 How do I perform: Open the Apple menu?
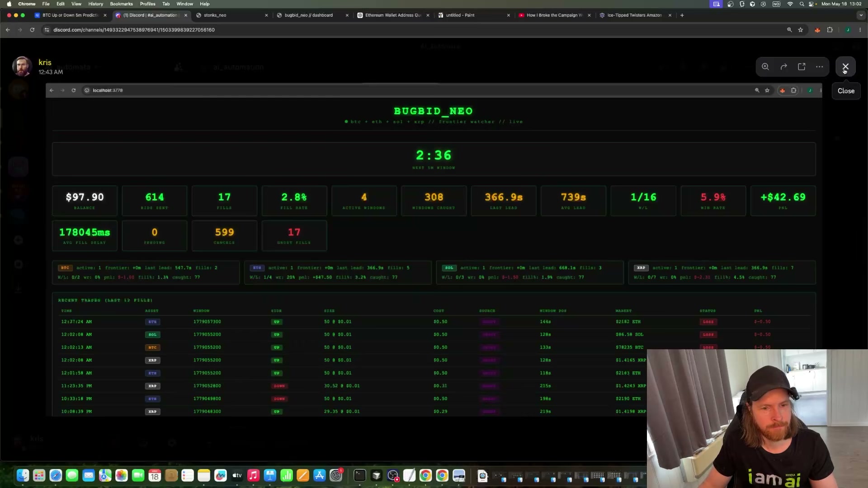tap(9, 4)
